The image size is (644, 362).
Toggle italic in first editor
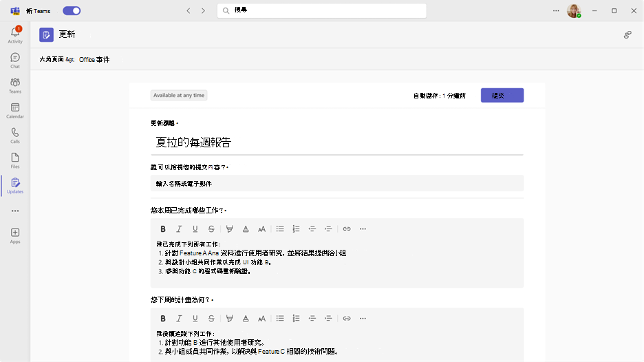[x=179, y=229]
